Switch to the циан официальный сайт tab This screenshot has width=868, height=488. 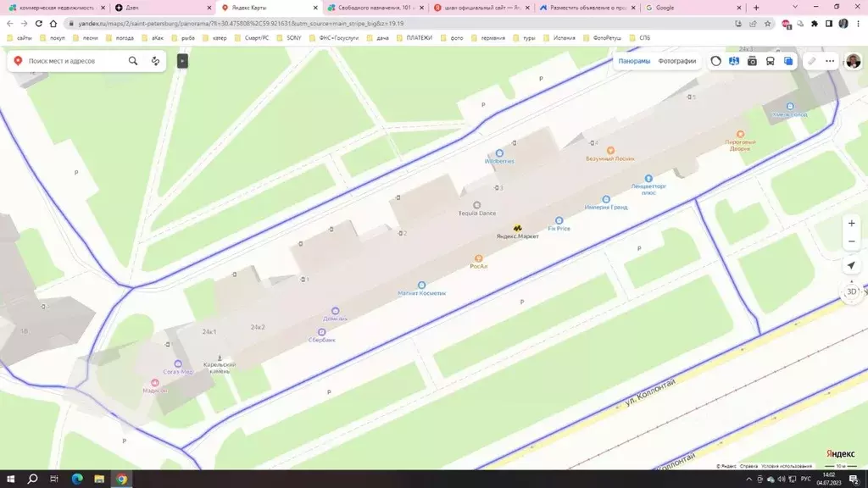(480, 8)
